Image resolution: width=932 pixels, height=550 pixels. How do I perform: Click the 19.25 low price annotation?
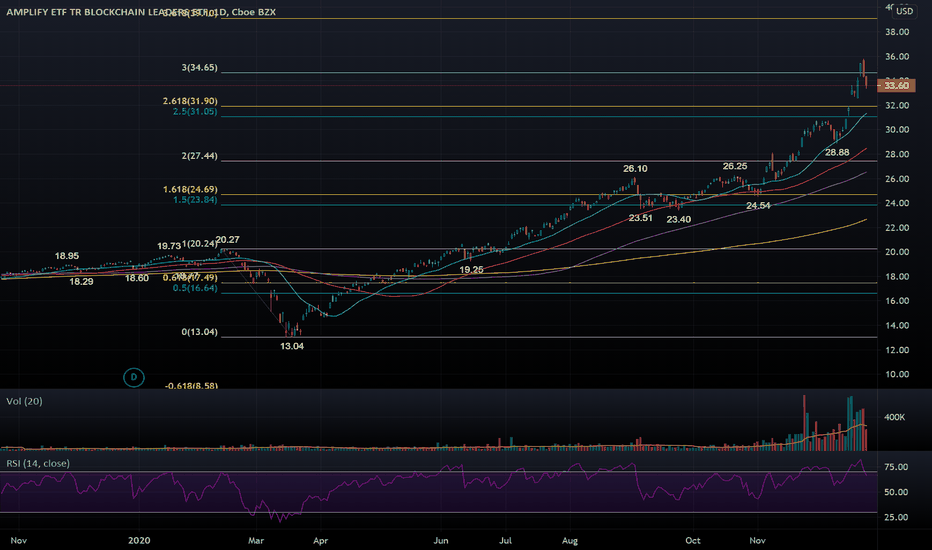[471, 270]
